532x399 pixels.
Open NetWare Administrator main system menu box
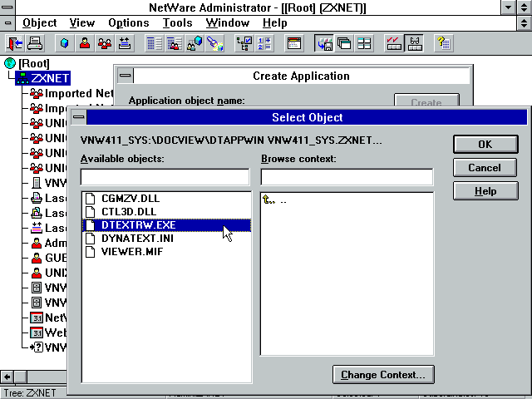point(7,7)
